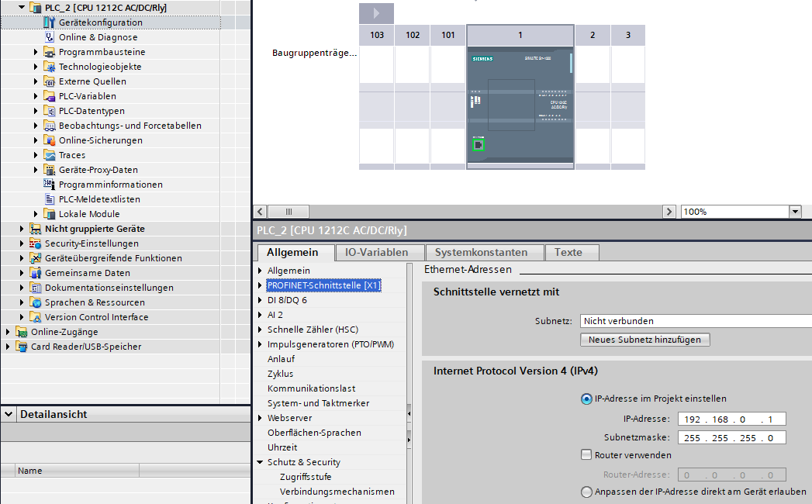Switch to the Systemkonstanten tab
This screenshot has height=504, width=812.
tap(481, 252)
